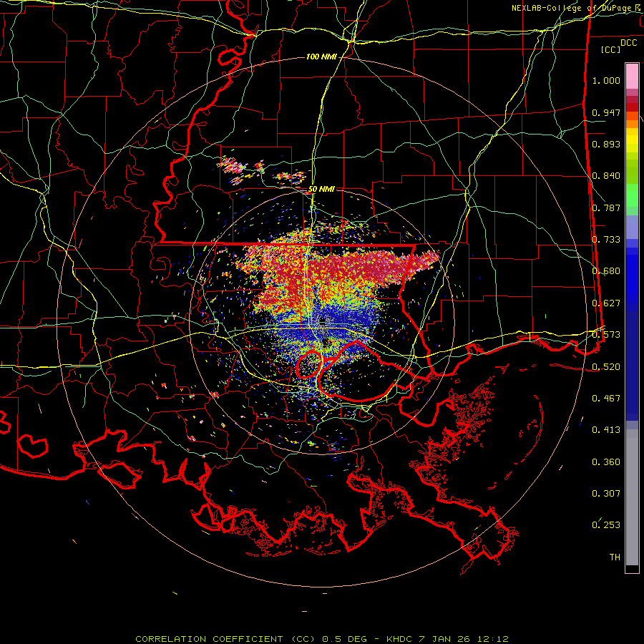Image resolution: width=644 pixels, height=644 pixels.
Task: Click the 0.787 legend value
Action: pos(606,208)
